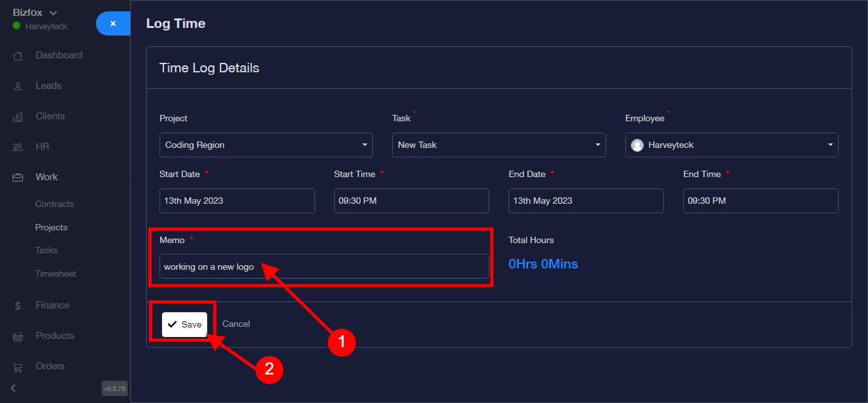Open the Project dropdown showing Coding Region
The width and height of the screenshot is (868, 403).
pos(266,145)
